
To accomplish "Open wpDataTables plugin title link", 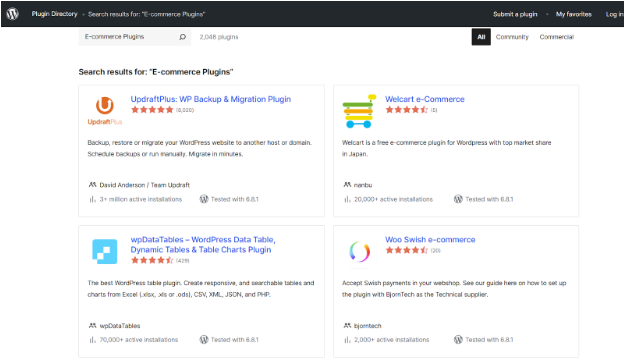I will pyautogui.click(x=203, y=245).
